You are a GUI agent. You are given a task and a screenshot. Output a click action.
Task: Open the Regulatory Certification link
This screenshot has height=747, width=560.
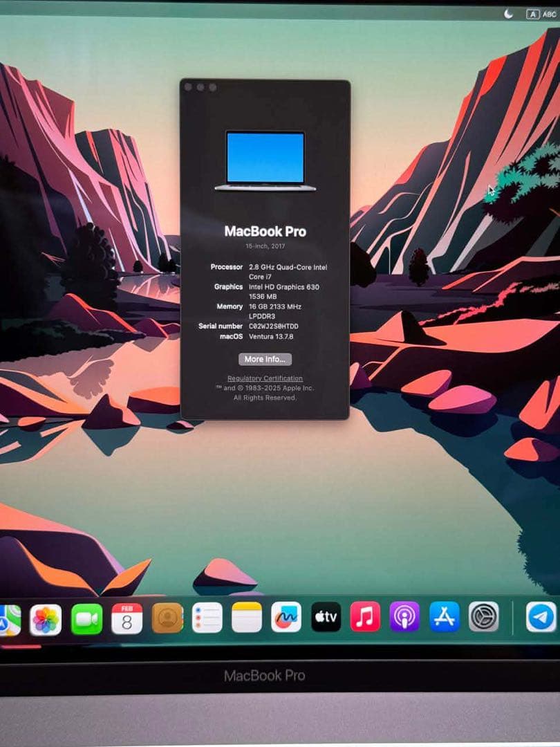coord(265,378)
